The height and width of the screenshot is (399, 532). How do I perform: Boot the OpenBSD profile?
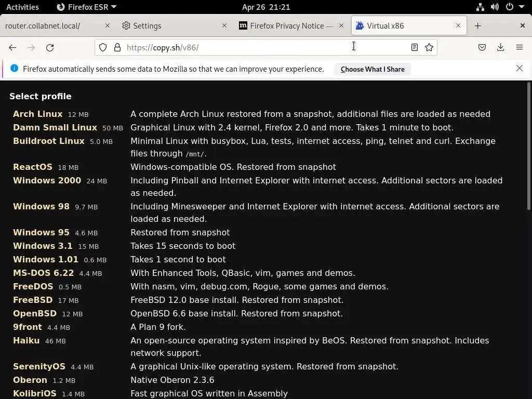[35, 313]
